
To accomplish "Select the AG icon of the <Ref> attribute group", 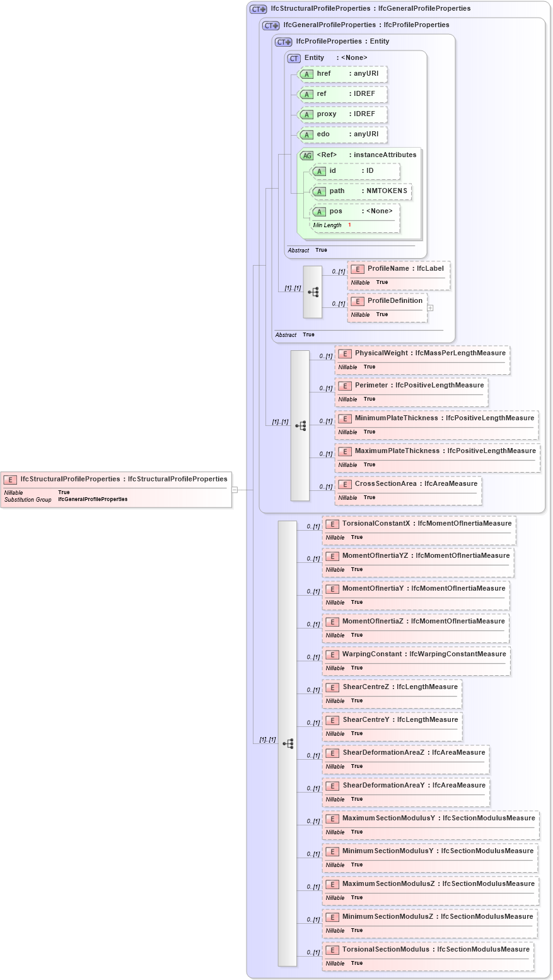I will (306, 155).
